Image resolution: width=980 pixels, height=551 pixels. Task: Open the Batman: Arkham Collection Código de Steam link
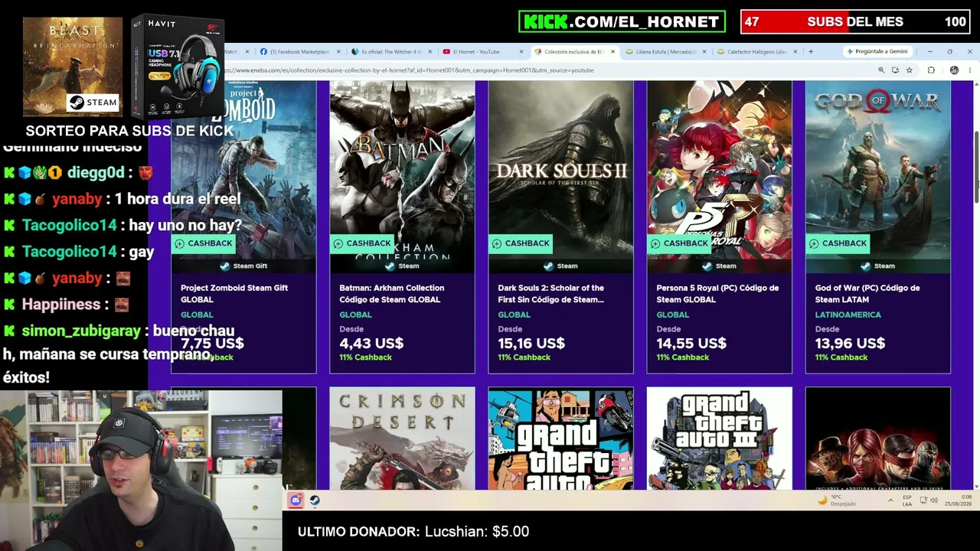pos(392,294)
